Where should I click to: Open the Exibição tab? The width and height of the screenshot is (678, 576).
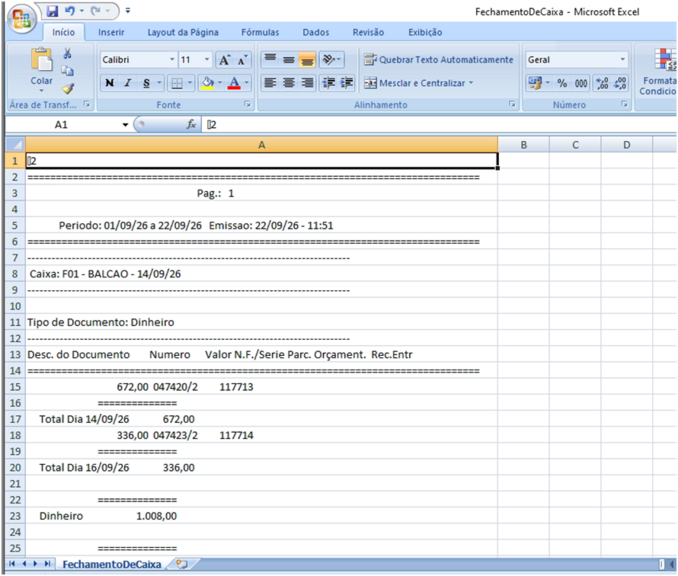point(425,32)
